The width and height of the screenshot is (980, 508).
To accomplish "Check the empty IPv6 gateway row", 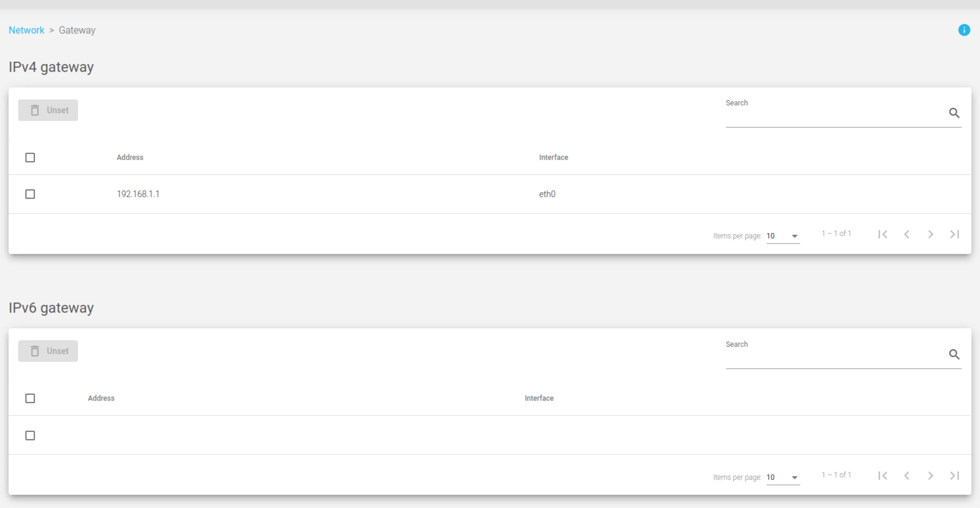I will [30, 435].
